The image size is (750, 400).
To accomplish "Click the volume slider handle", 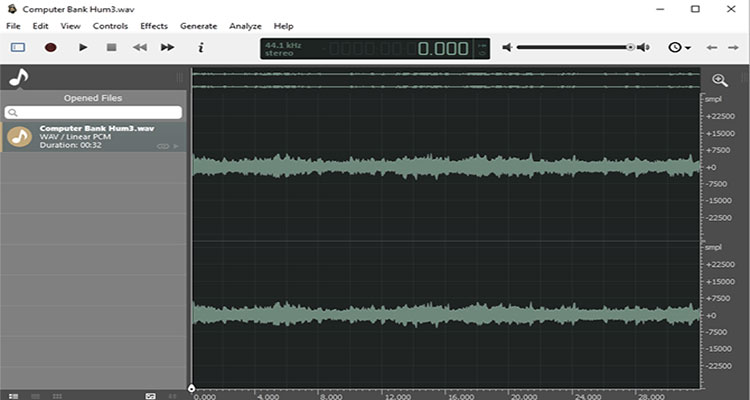I will pos(630,47).
